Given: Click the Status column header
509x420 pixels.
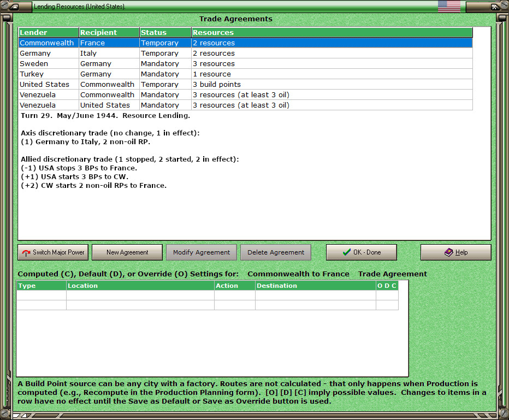Looking at the screenshot, I should point(165,32).
